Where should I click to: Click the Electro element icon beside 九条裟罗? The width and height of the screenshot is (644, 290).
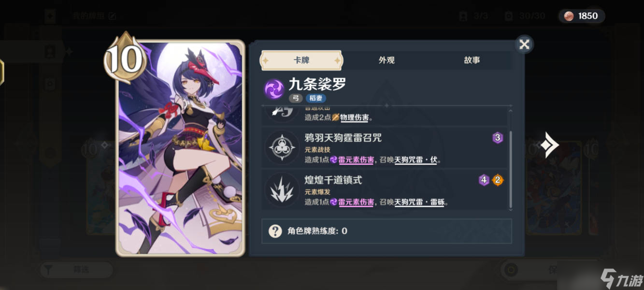(274, 89)
